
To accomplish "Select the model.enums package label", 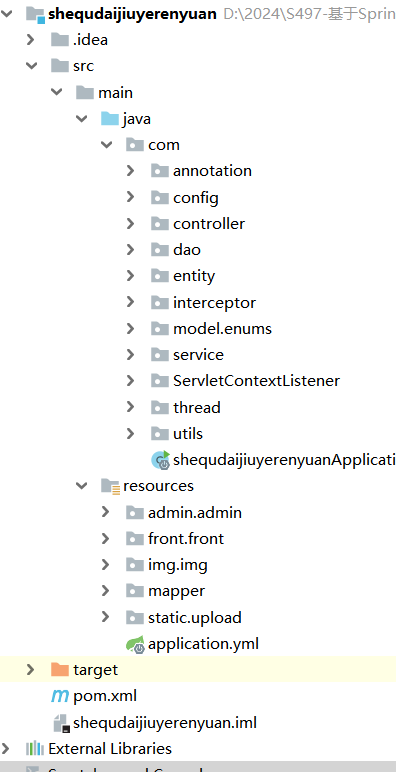I will 222,328.
